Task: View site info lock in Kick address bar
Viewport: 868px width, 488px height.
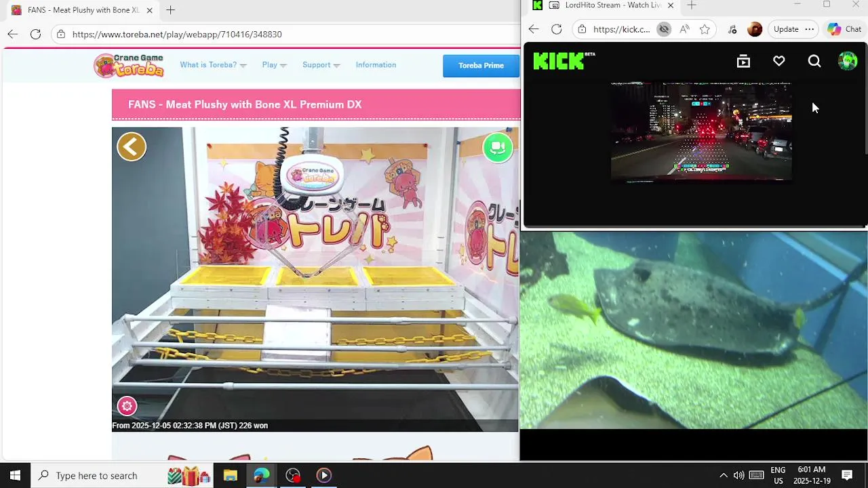Action: coord(582,29)
